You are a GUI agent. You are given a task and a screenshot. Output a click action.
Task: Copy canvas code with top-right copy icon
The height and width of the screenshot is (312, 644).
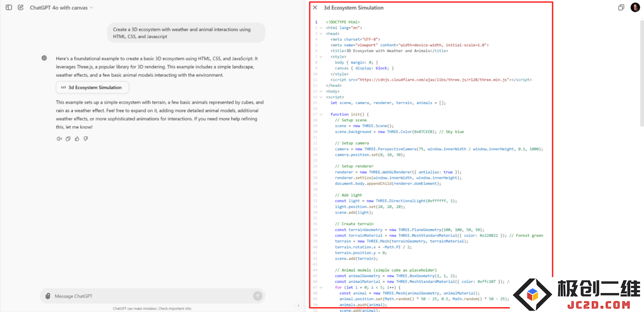click(621, 8)
